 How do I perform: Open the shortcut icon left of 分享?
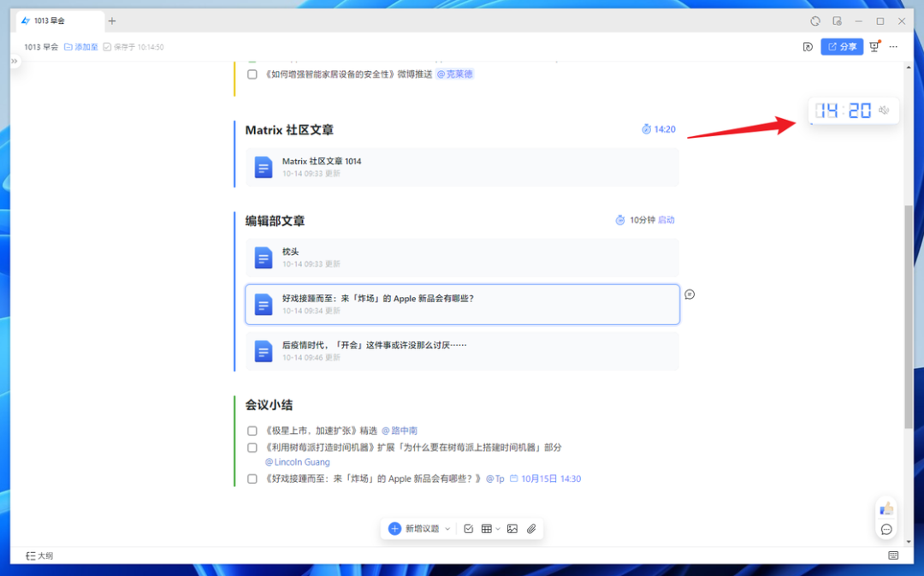pyautogui.click(x=808, y=46)
